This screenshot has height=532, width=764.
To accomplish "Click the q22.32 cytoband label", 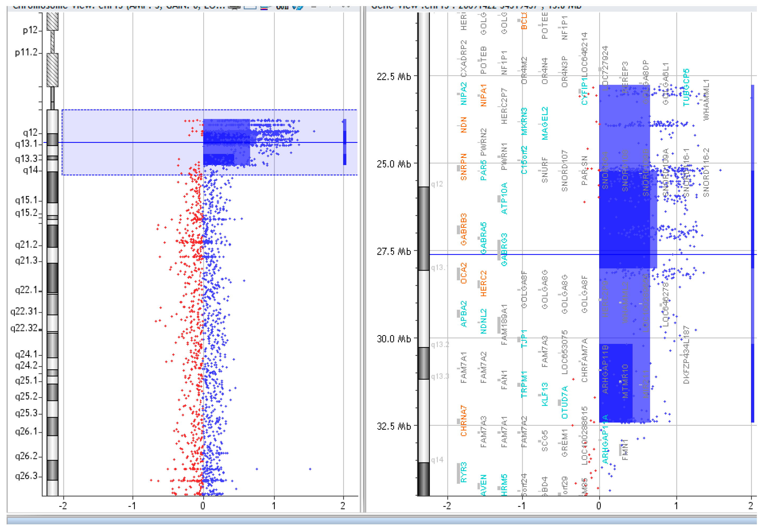I will (x=24, y=328).
